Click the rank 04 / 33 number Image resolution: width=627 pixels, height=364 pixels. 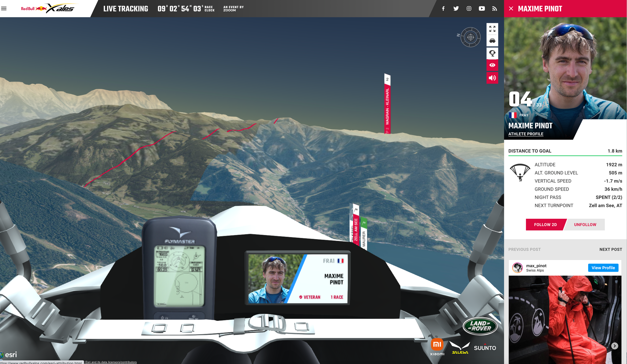[x=525, y=99]
